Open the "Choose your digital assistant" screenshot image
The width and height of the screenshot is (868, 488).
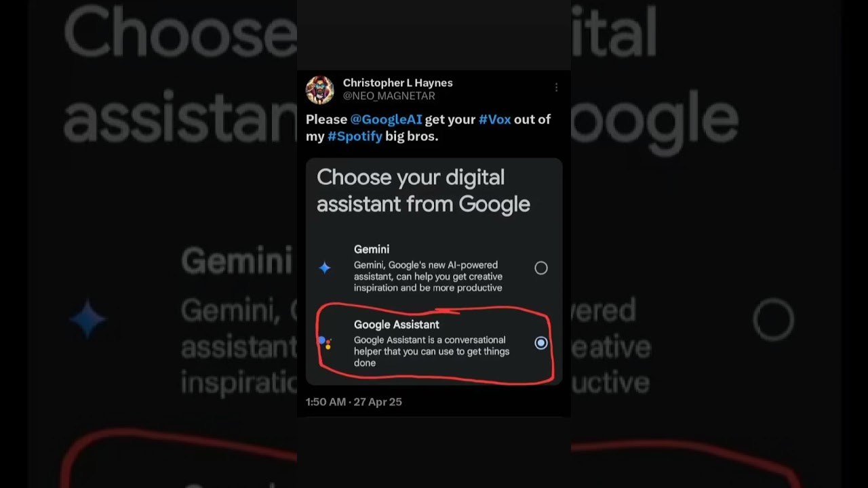(x=434, y=272)
